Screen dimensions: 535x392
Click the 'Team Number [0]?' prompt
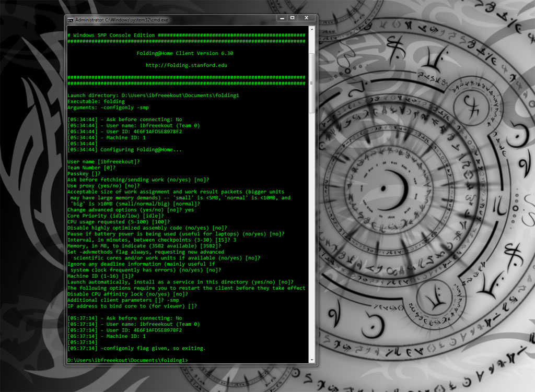pyautogui.click(x=91, y=168)
